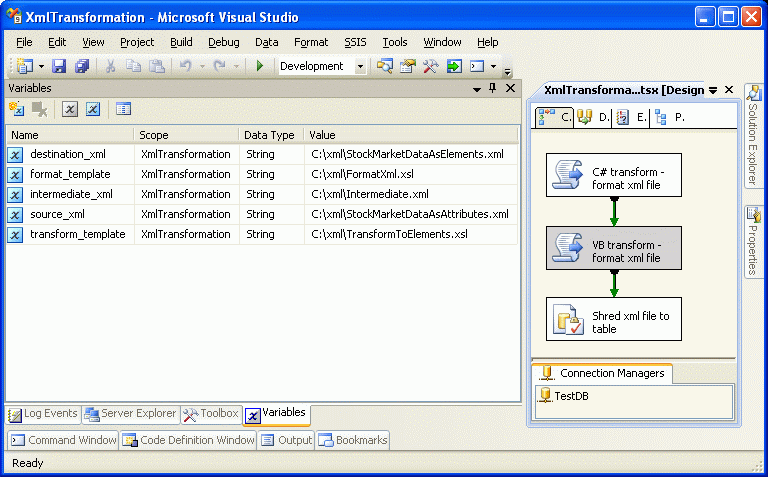Switch to the Package Explorer designer tab

click(x=669, y=117)
